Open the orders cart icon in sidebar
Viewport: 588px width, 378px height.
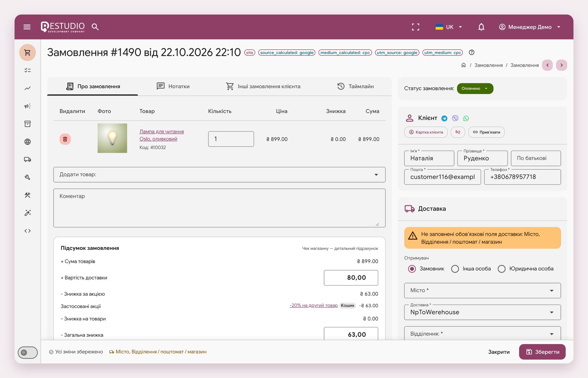coord(27,53)
